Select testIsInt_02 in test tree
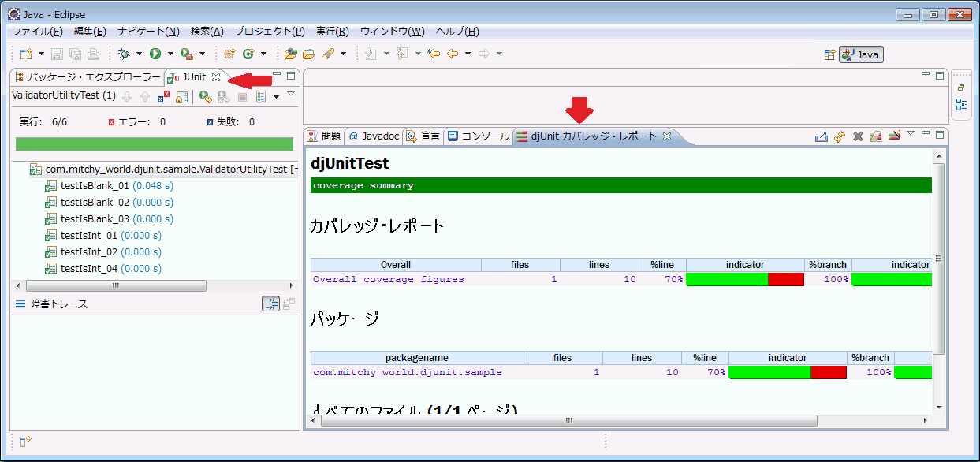This screenshot has width=980, height=462. 102,252
